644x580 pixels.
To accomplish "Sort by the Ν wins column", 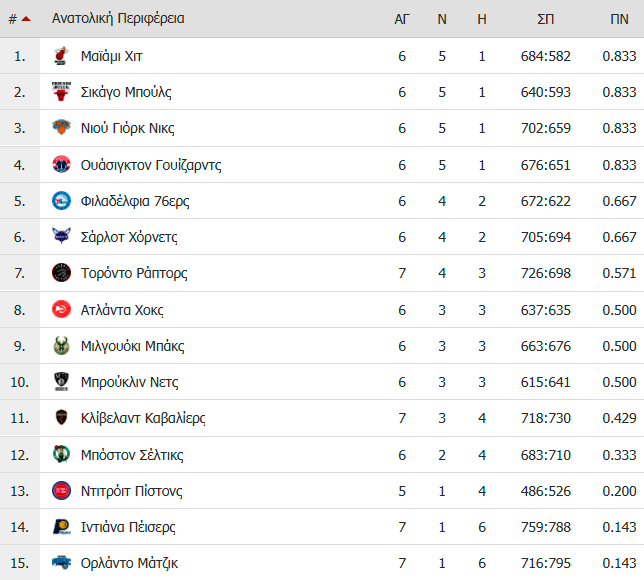I will (442, 19).
